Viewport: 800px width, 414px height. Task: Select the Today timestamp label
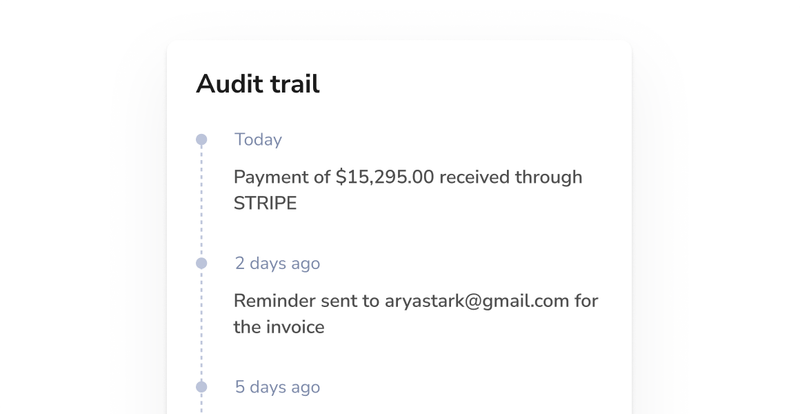click(x=258, y=140)
